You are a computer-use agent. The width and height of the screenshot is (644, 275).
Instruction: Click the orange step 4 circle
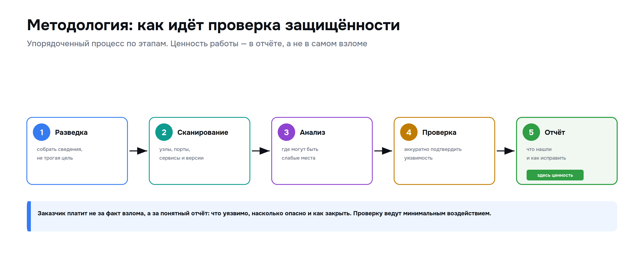coord(409,132)
